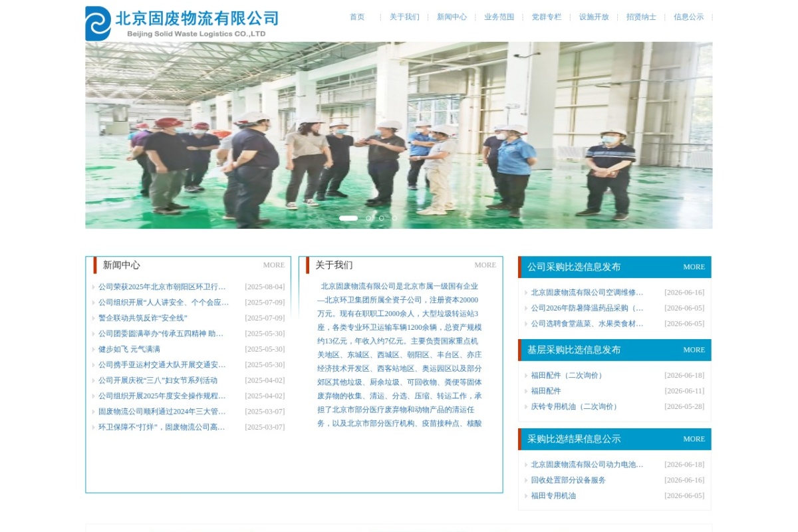Select the first active carousel indicator
Viewport: 798px width, 532px height.
[348, 218]
